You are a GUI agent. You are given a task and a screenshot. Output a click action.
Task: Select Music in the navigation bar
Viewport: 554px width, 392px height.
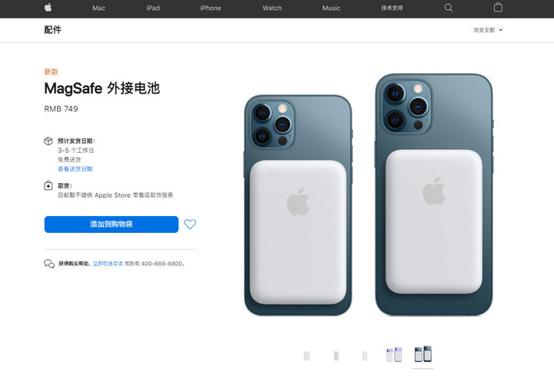coord(332,8)
